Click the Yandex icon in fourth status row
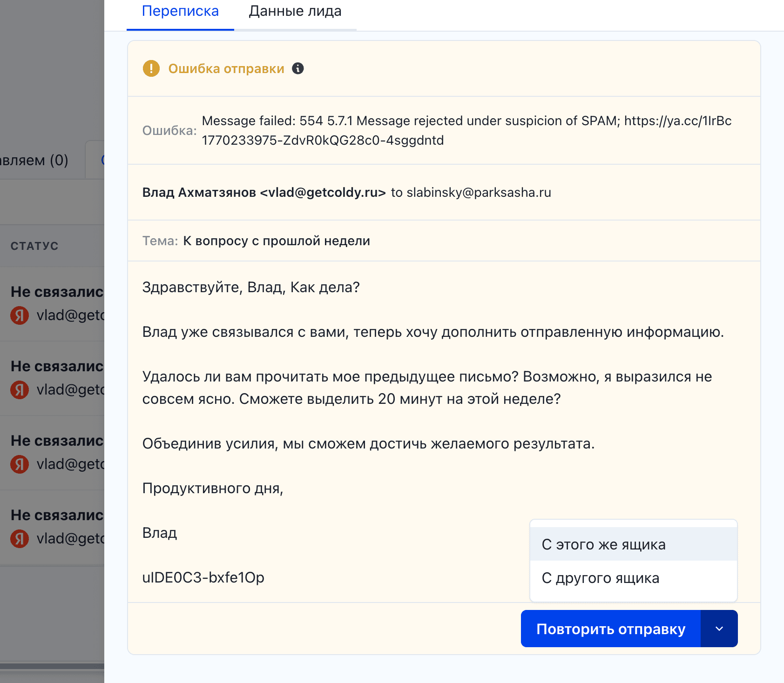The width and height of the screenshot is (784, 683). point(20,539)
